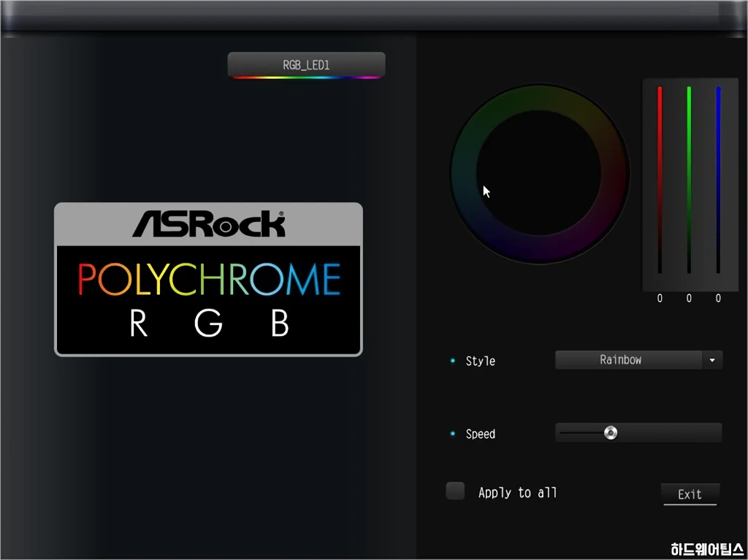
Task: Click the Style label
Action: pyautogui.click(x=481, y=361)
